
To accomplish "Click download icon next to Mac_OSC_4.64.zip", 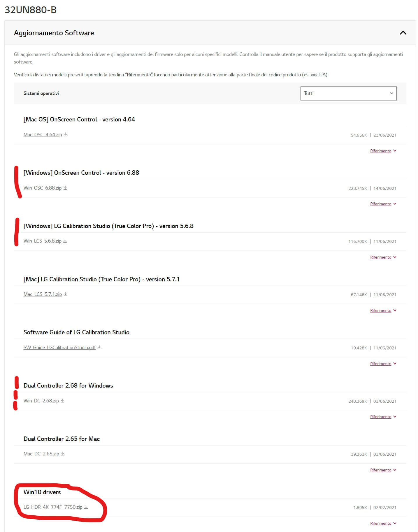I will click(66, 135).
